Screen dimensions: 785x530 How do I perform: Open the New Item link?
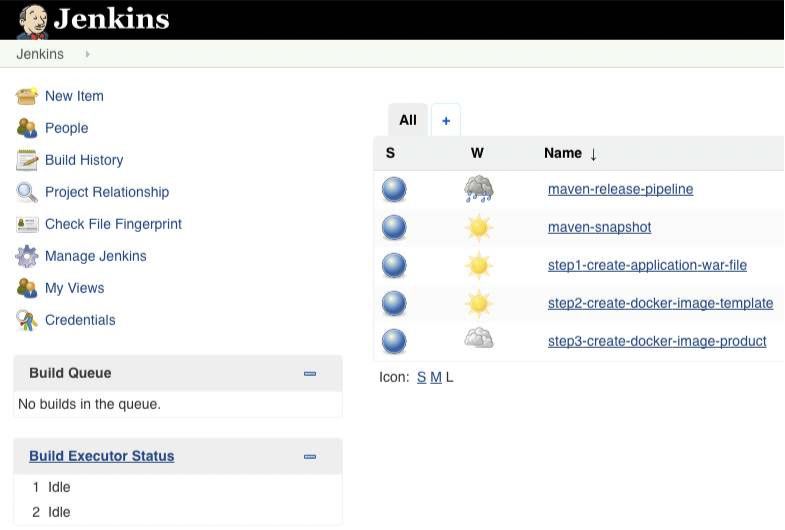74,96
